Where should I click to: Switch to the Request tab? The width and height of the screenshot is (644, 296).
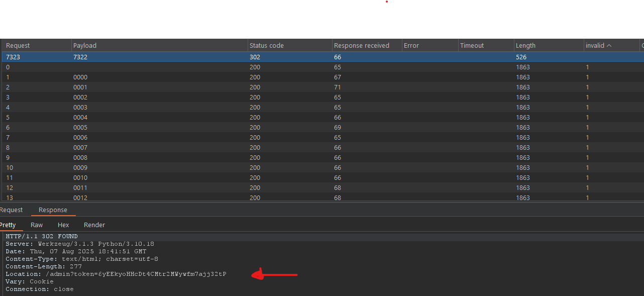pyautogui.click(x=11, y=210)
